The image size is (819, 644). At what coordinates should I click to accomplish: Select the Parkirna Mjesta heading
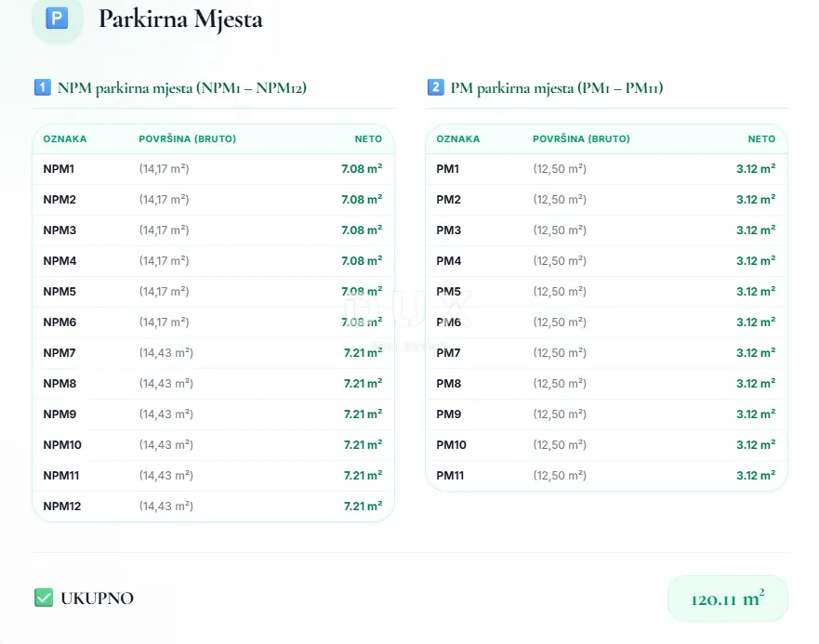click(180, 20)
